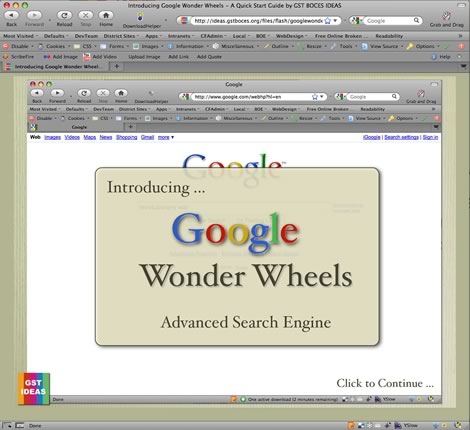Open the DevTeam bookmark folder in outer browser
This screenshot has width=470, height=430.
click(x=86, y=36)
